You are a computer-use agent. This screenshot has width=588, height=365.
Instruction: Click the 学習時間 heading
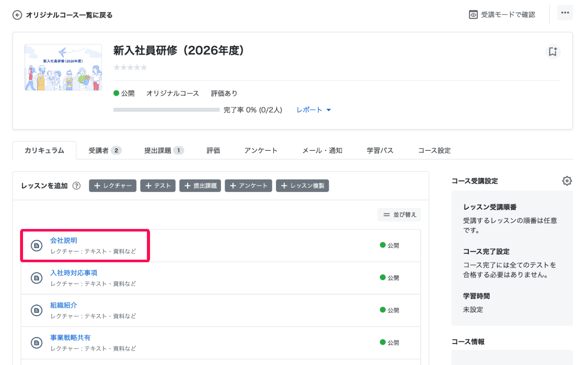pyautogui.click(x=476, y=296)
